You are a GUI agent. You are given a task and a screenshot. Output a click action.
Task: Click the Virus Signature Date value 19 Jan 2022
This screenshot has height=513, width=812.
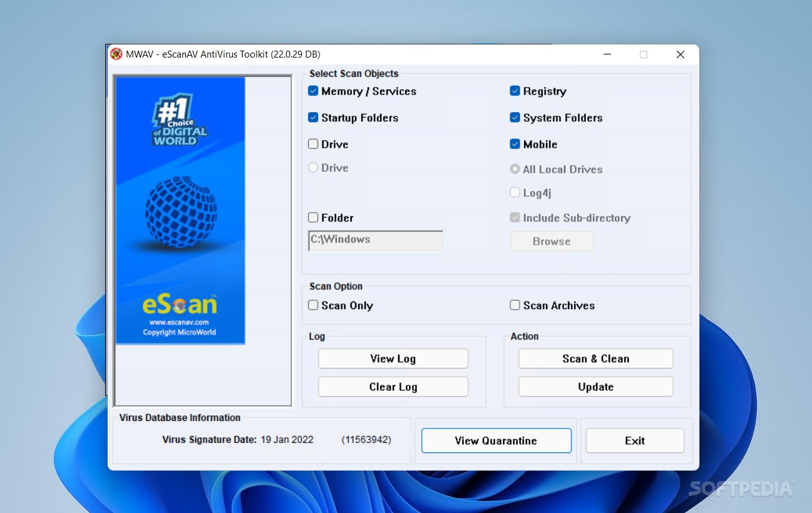287,440
